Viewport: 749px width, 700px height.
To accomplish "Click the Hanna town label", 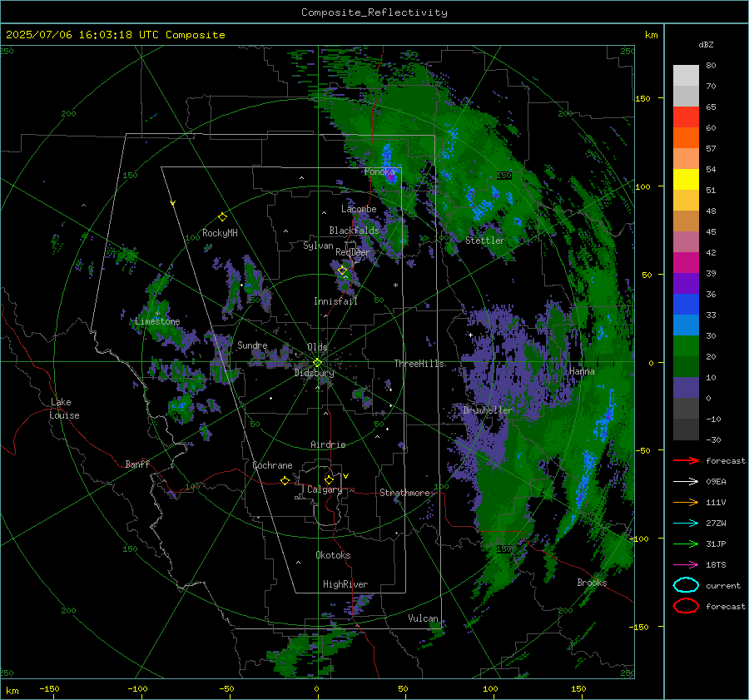I will pyautogui.click(x=582, y=371).
